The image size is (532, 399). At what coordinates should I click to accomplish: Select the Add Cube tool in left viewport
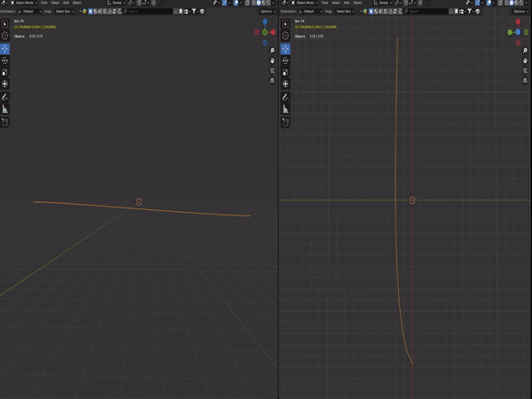(4, 122)
